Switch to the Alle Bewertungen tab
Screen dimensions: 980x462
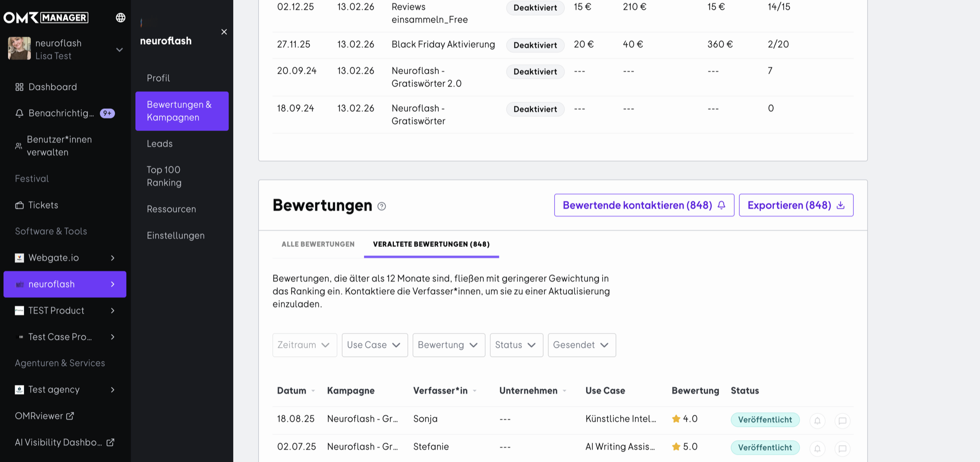tap(318, 244)
